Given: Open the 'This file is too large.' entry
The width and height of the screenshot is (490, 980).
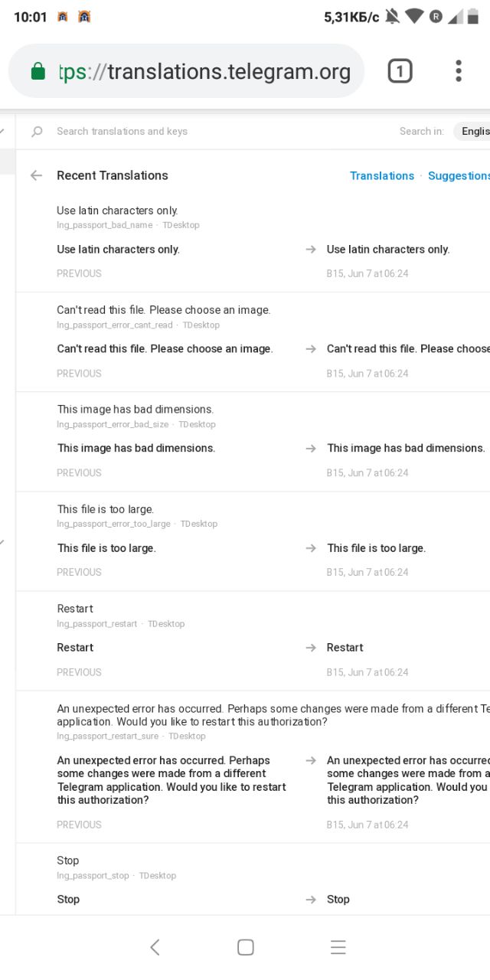Looking at the screenshot, I should coord(106,509).
